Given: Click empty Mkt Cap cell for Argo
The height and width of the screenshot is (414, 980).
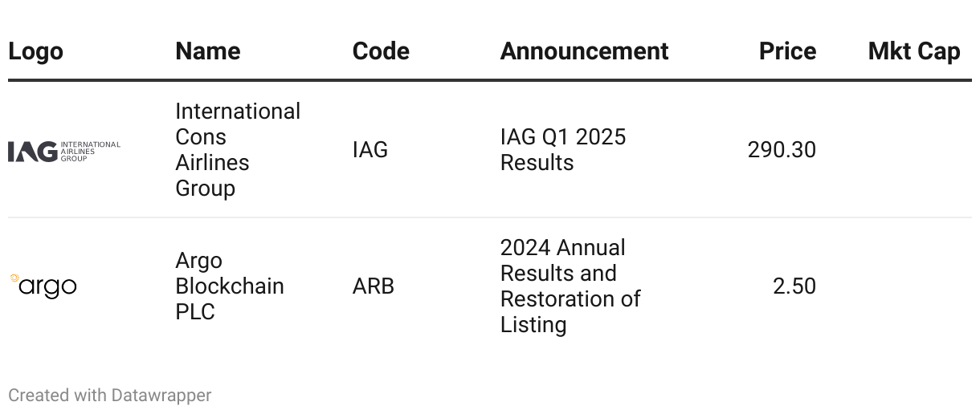Looking at the screenshot, I should tap(902, 286).
